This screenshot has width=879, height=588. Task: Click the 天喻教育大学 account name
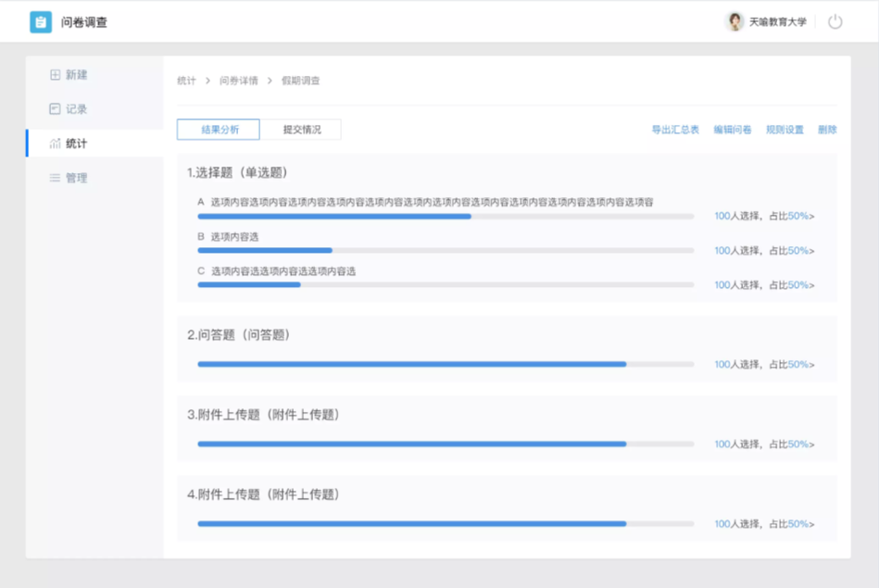pos(777,22)
